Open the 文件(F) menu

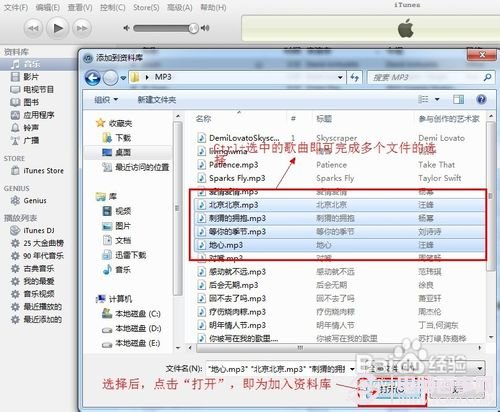pos(15,7)
